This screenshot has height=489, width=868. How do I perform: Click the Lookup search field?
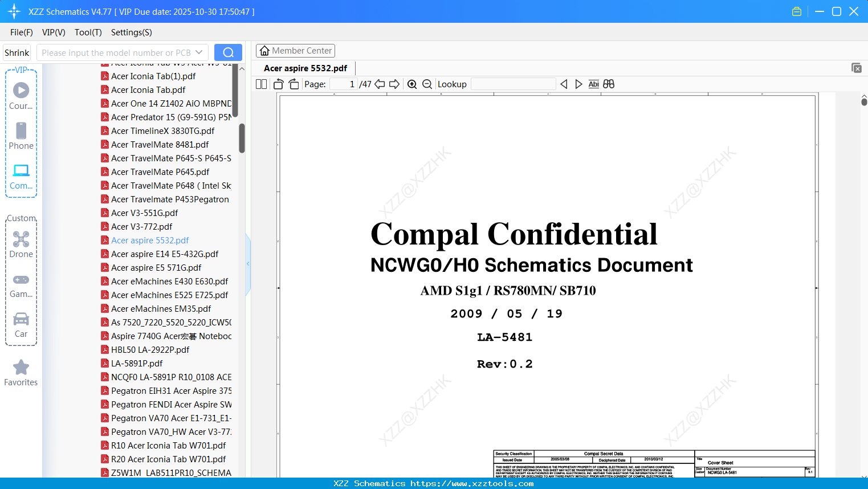(x=513, y=84)
